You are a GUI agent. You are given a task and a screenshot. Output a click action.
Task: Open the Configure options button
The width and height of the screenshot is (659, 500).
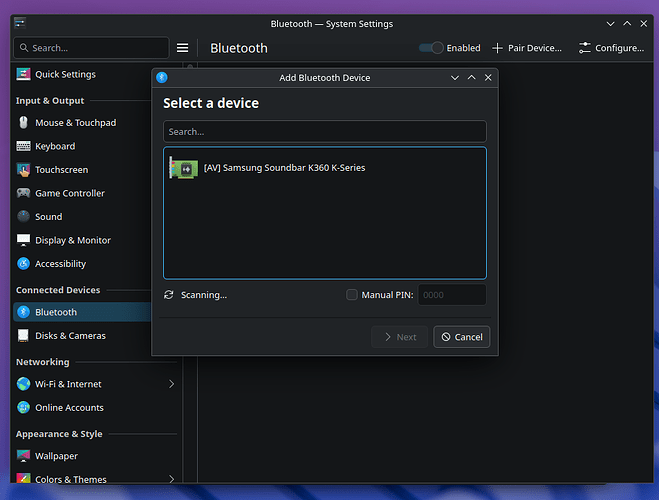click(x=611, y=48)
